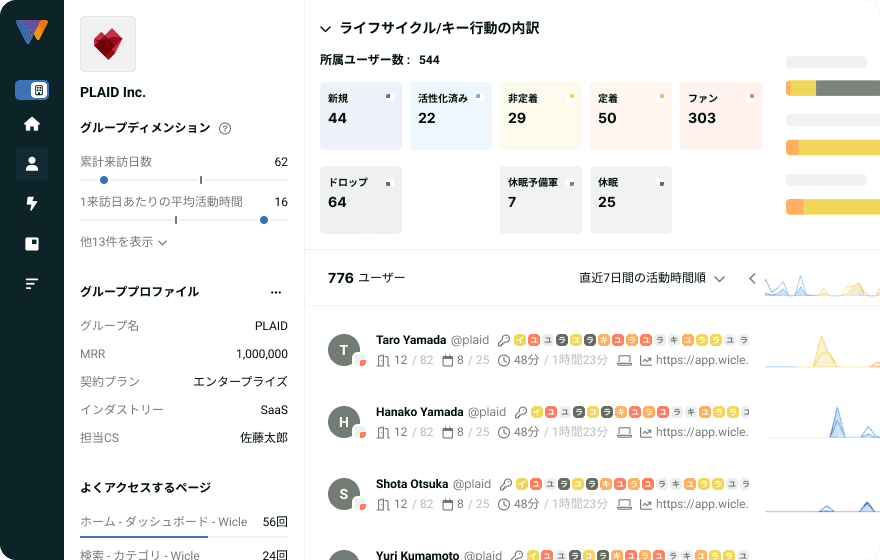The height and width of the screenshot is (560, 880).
Task: Open the filter lines sidebar icon
Action: [32, 283]
